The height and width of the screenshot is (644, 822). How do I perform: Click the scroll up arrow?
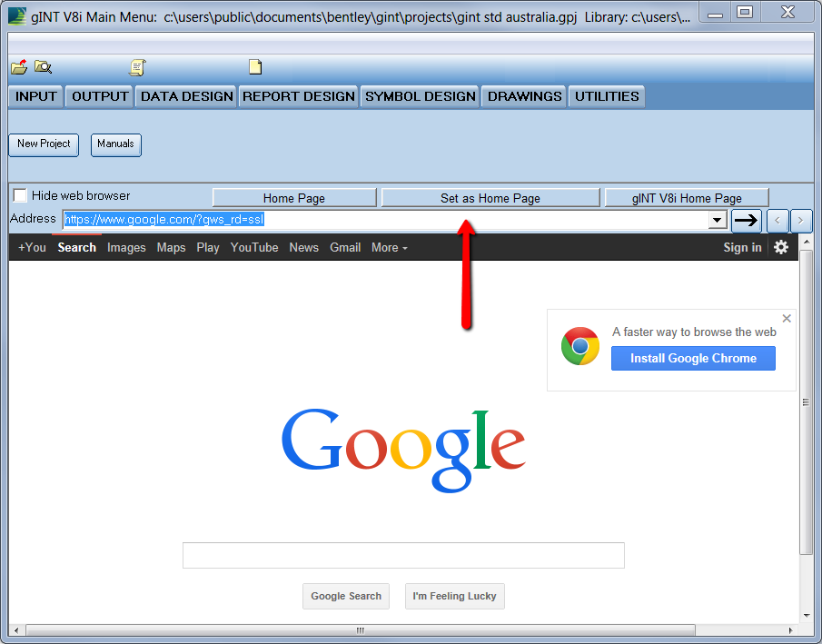(x=807, y=242)
